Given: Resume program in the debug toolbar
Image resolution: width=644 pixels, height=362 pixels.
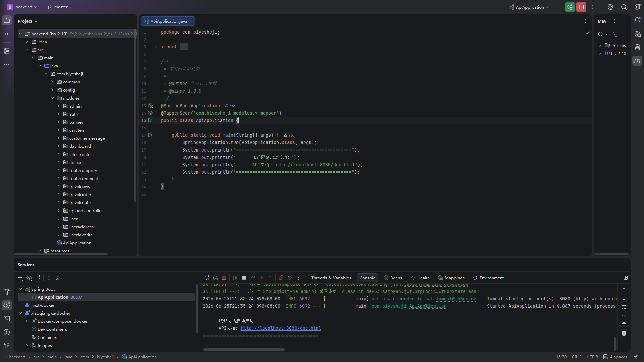Looking at the screenshot, I should pyautogui.click(x=235, y=278).
